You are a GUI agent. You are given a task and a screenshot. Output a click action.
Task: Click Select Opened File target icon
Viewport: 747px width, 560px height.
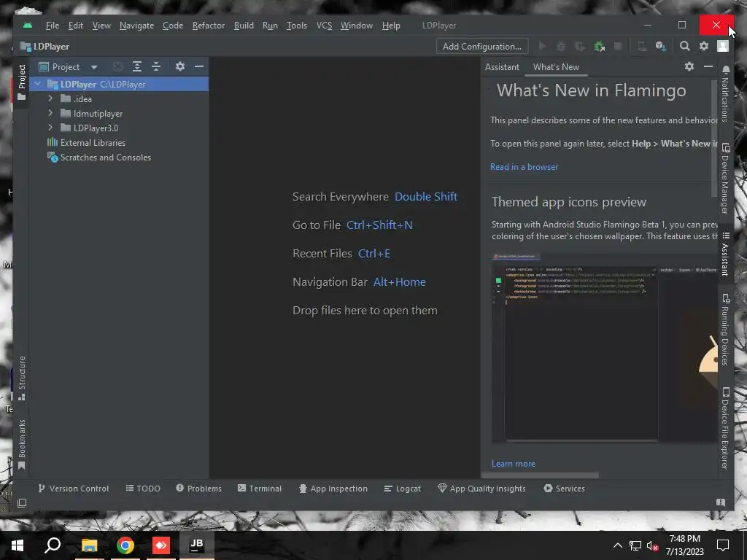(x=118, y=66)
